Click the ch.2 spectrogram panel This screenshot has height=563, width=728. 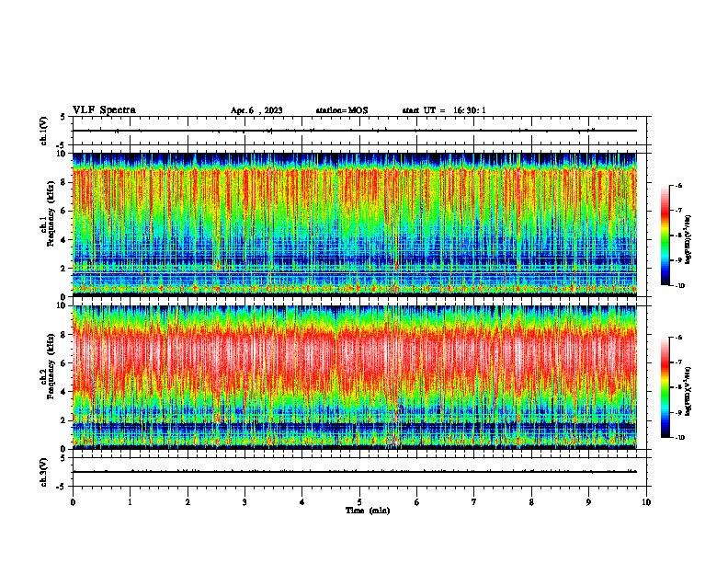pos(355,377)
